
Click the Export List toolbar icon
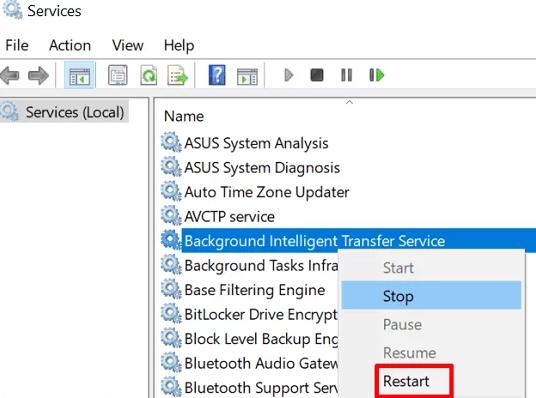177,75
